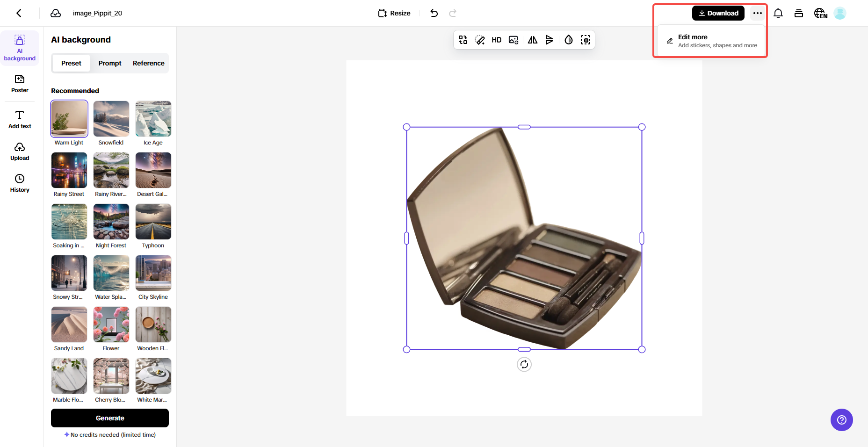The image size is (868, 447).
Task: Click the dashed square selection icon
Action: pyautogui.click(x=586, y=40)
